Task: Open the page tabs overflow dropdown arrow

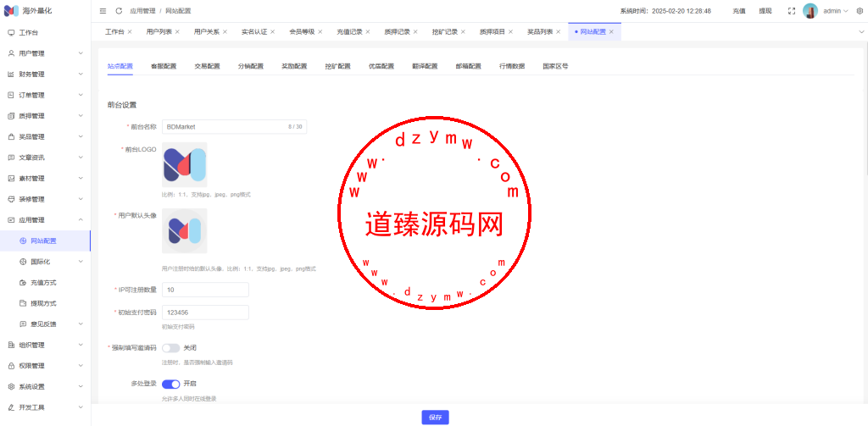Action: pyautogui.click(x=861, y=32)
